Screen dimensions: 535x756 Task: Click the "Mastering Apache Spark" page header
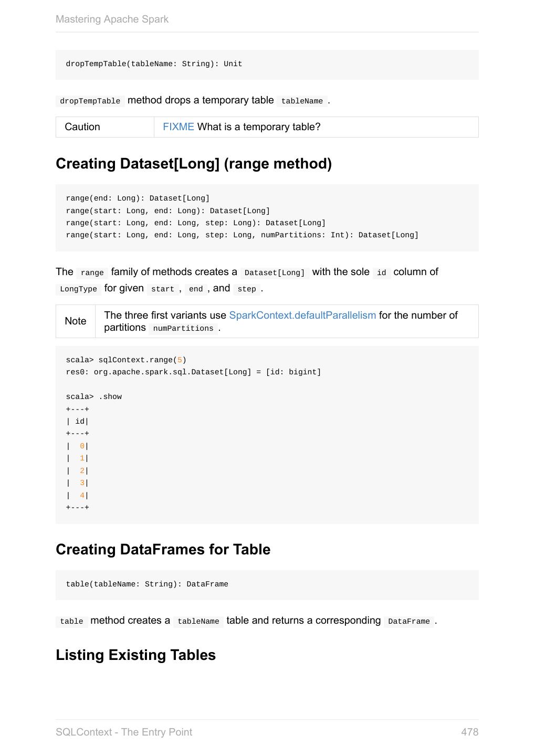(x=112, y=19)
